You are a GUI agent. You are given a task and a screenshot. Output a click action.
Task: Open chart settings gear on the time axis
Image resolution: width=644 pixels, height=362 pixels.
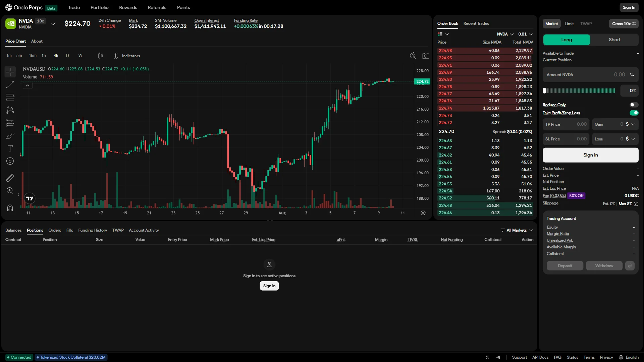click(423, 213)
